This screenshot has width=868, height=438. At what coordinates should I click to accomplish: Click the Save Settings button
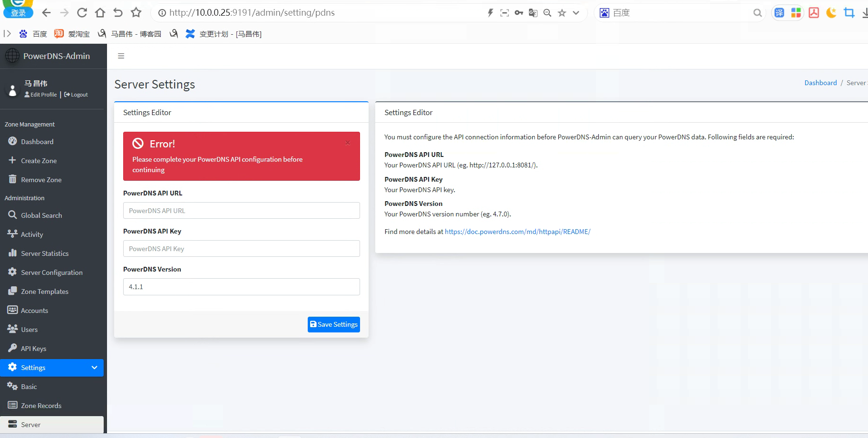334,324
